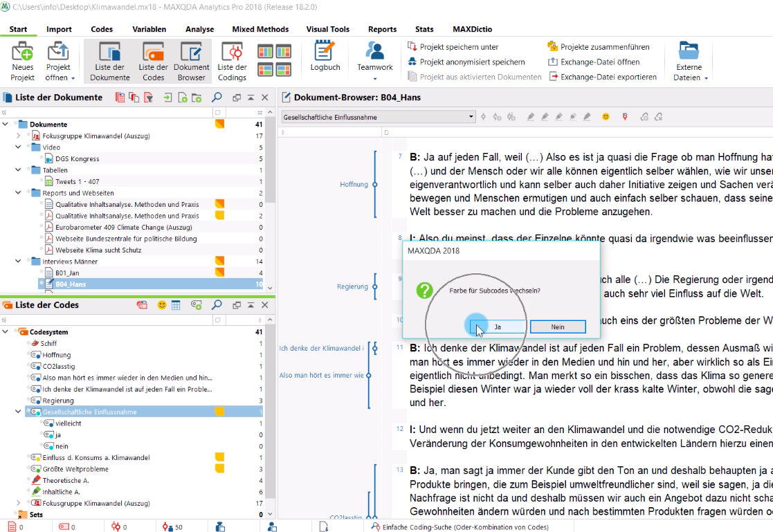The image size is (773, 532).
Task: Collapse the Interviews Männer folder
Action: tap(18, 262)
